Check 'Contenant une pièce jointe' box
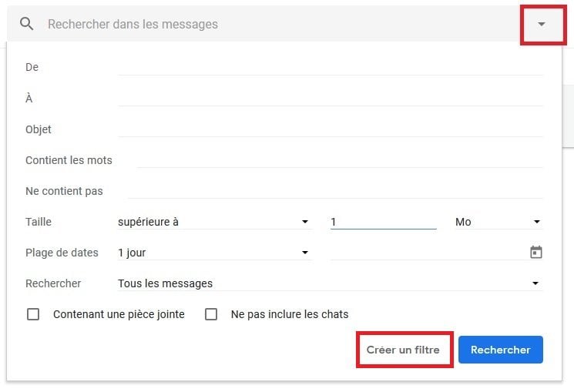Screen dimensions: 574x392 (x=33, y=314)
